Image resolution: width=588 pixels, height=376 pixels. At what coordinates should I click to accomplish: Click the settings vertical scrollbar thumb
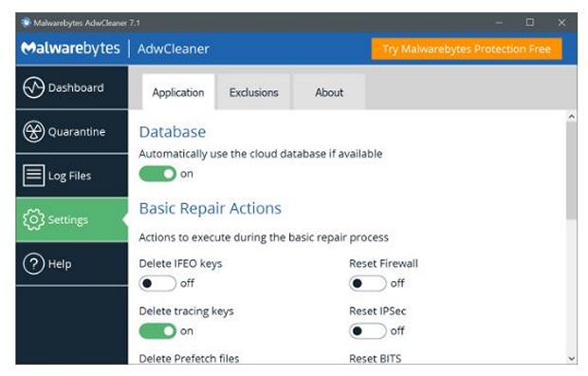(x=571, y=171)
